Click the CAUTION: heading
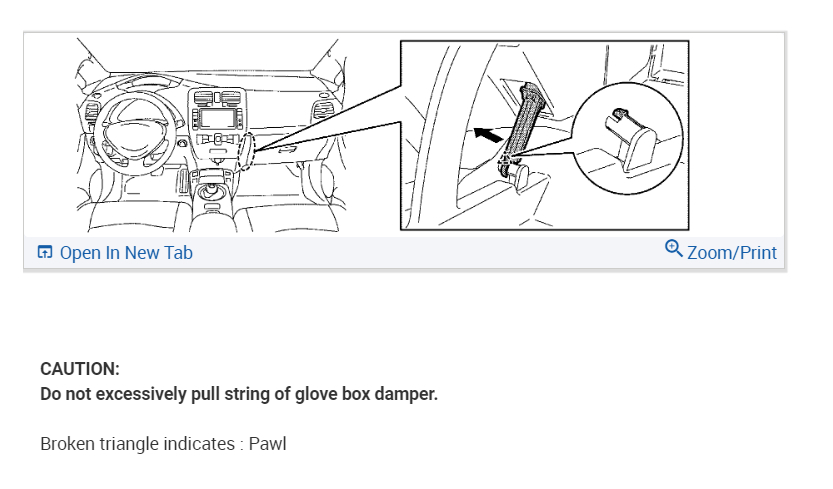The height and width of the screenshot is (489, 833). coord(80,369)
